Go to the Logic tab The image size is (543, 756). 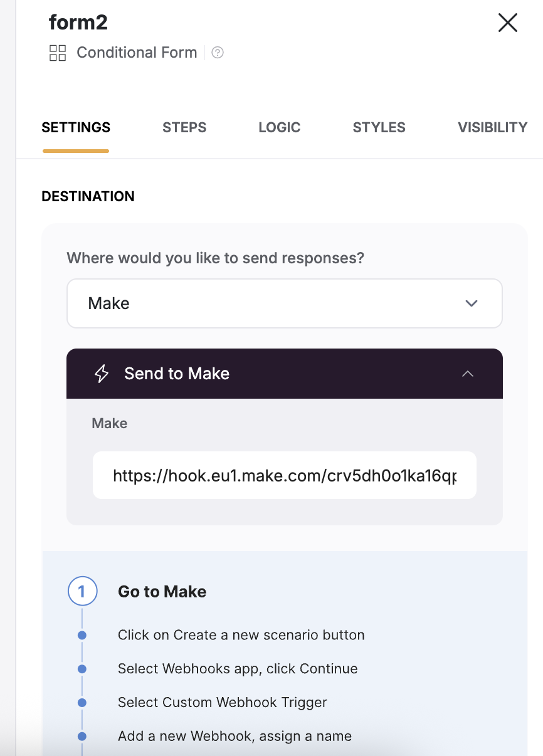pyautogui.click(x=280, y=128)
